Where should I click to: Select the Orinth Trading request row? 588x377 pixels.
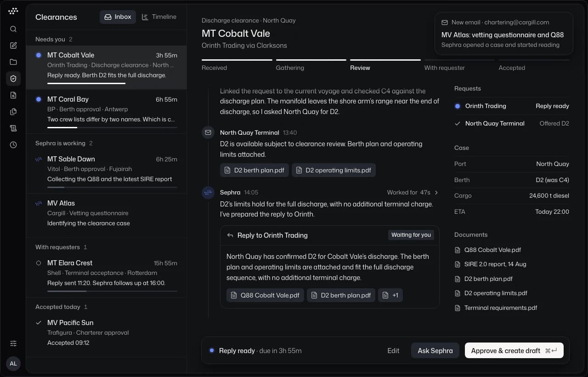tap(512, 106)
